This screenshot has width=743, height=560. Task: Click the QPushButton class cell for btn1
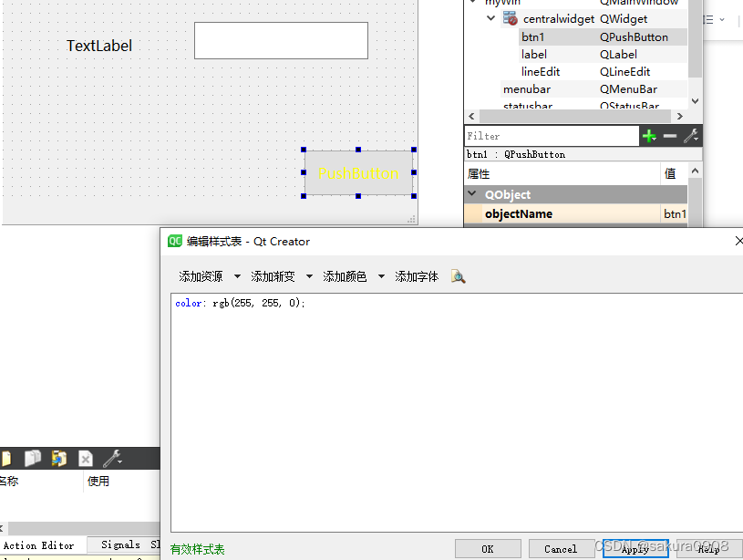tap(634, 37)
